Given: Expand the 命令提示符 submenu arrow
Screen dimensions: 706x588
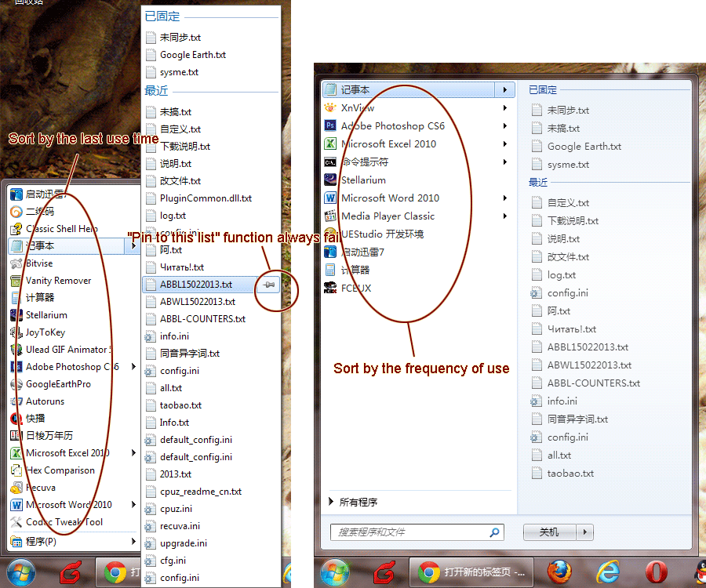Looking at the screenshot, I should point(505,162).
